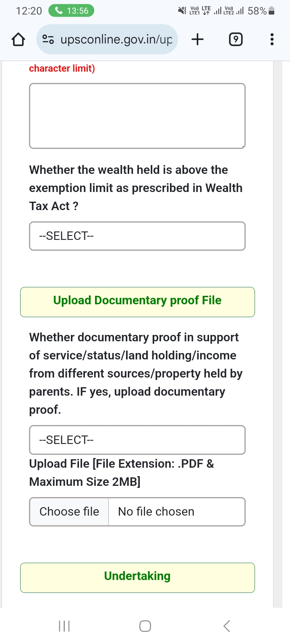Tap the Upload Documentary proof File header
This screenshot has height=644, width=290.
137,301
